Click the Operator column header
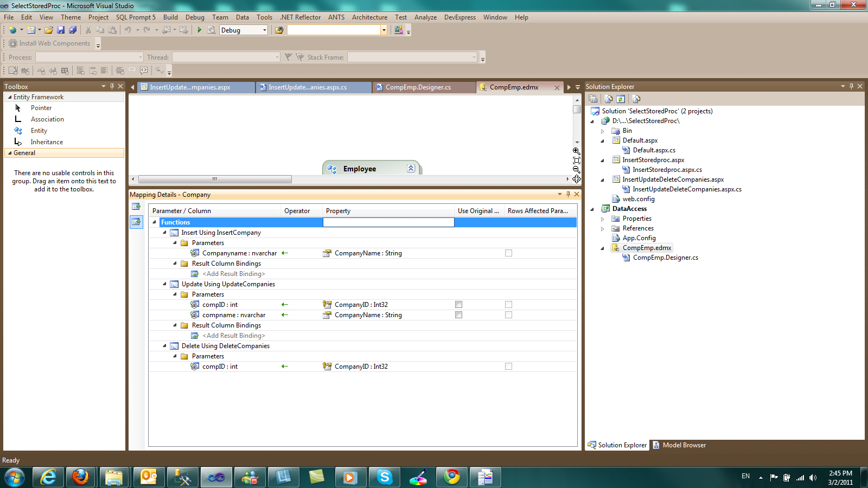This screenshot has width=868, height=488. click(302, 211)
